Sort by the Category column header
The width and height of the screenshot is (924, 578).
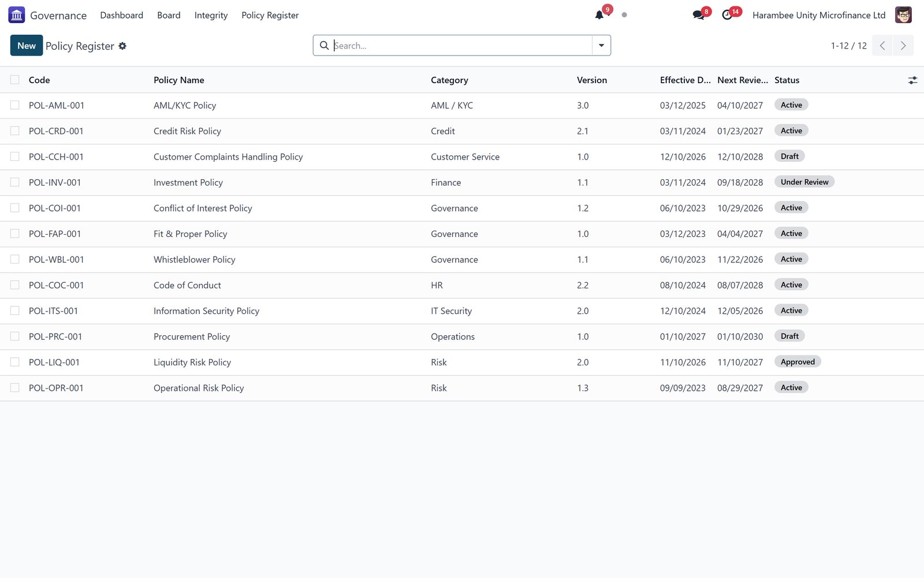pos(449,80)
